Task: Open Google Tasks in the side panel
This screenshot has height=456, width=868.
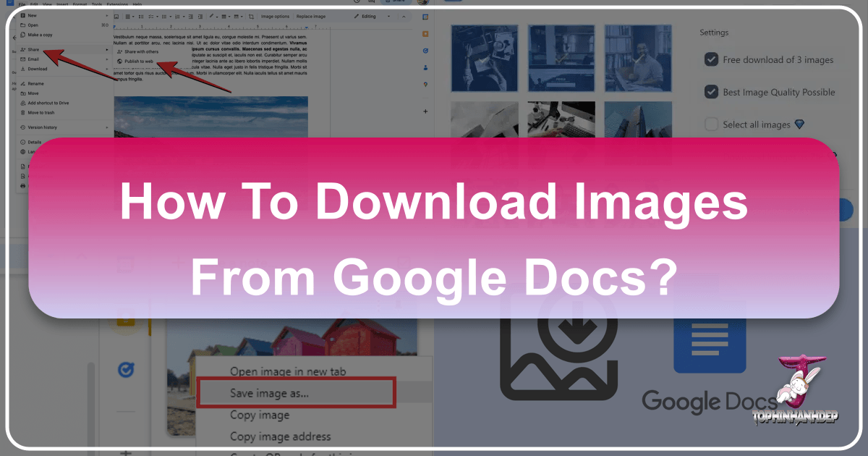Action: (425, 51)
